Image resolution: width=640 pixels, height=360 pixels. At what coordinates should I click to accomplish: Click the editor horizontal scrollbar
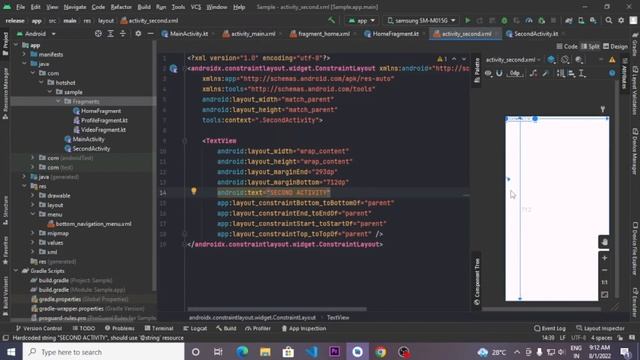tap(277, 309)
